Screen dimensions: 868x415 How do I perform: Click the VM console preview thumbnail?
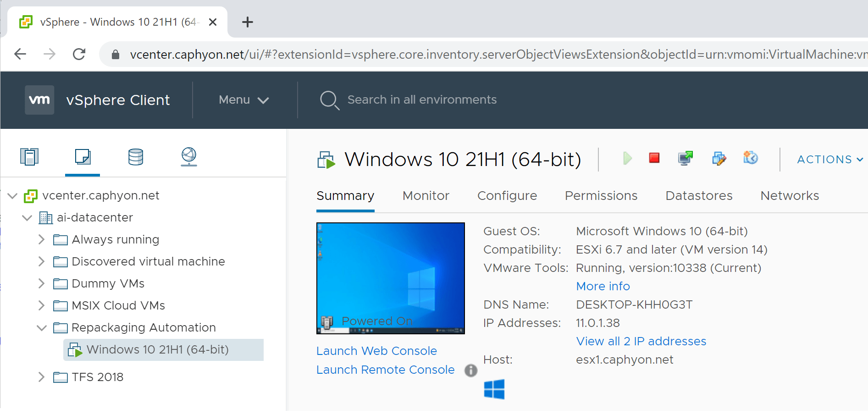tap(390, 278)
